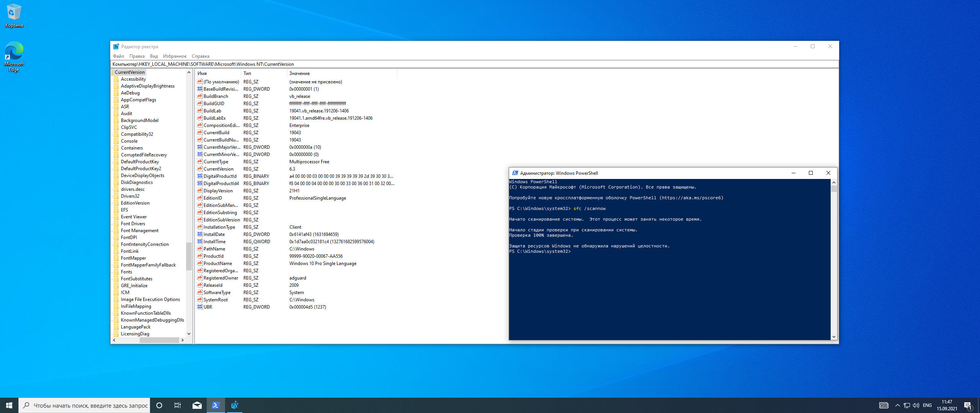This screenshot has width=980, height=413.
Task: Click the 'ProfessionalSingleLanguage' value data
Action: point(318,198)
